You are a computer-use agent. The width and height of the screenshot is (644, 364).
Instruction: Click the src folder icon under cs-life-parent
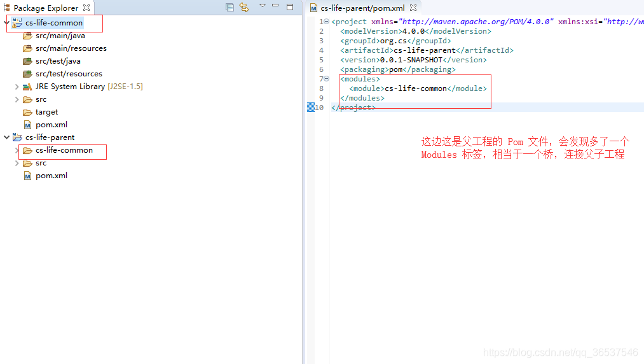(x=27, y=164)
